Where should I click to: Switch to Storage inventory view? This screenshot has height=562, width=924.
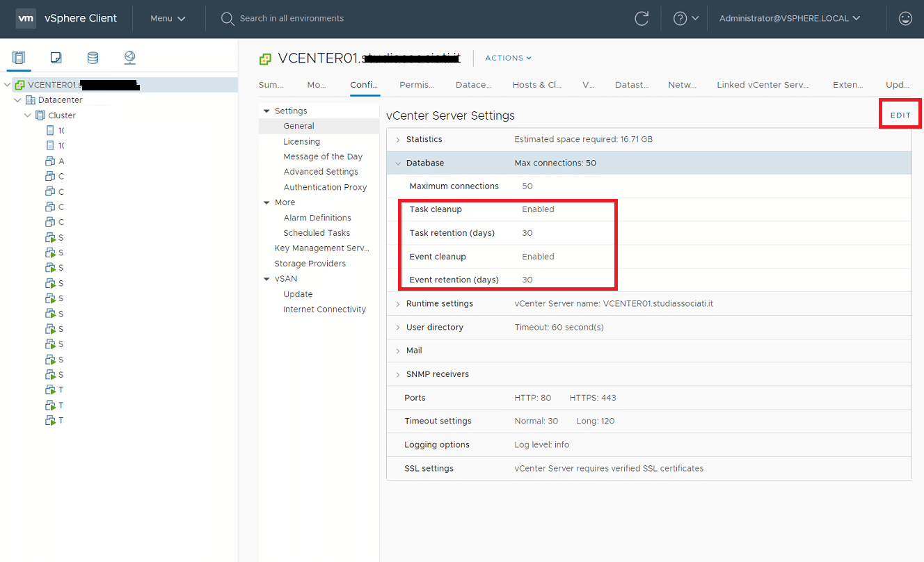(x=93, y=58)
